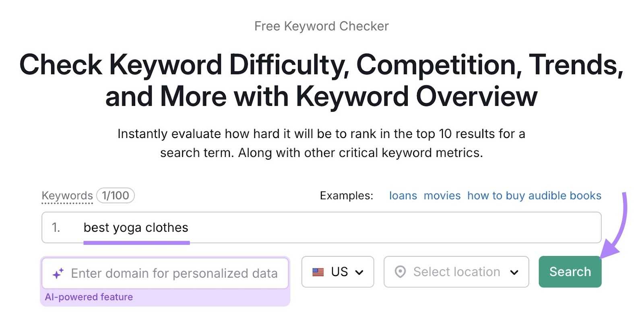The width and height of the screenshot is (644, 322).
Task: Click the AI sparkle icon in domain field
Action: pyautogui.click(x=58, y=273)
